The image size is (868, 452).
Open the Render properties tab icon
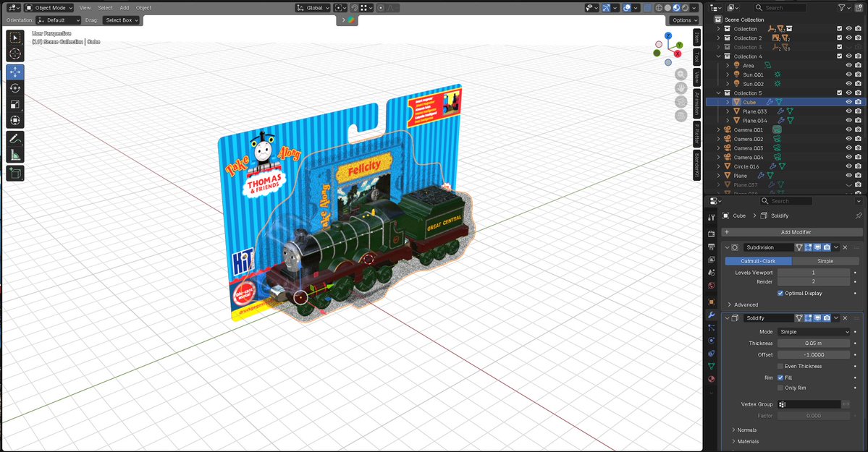712,234
